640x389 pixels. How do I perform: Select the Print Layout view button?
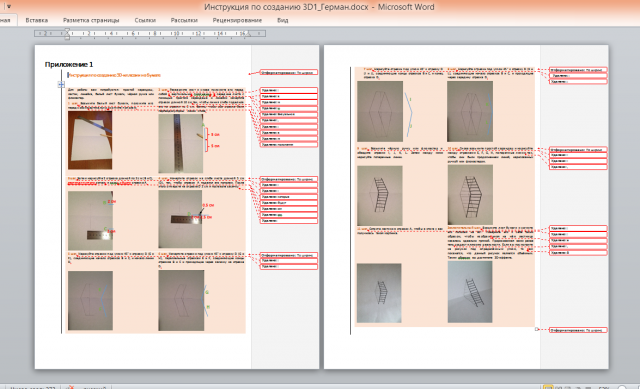click(x=548, y=387)
